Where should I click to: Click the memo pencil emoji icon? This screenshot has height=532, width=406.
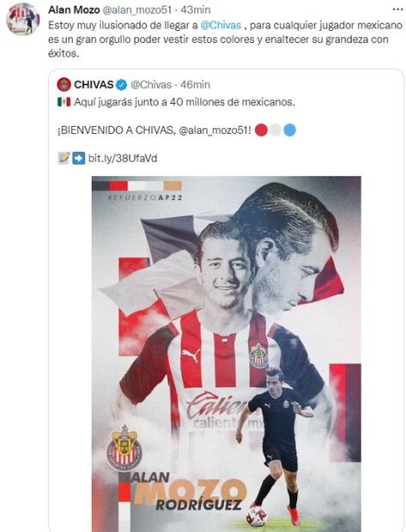64,159
